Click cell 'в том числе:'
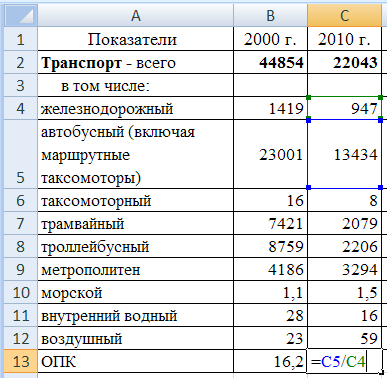This screenshot has height=378, width=387. pyautogui.click(x=135, y=85)
